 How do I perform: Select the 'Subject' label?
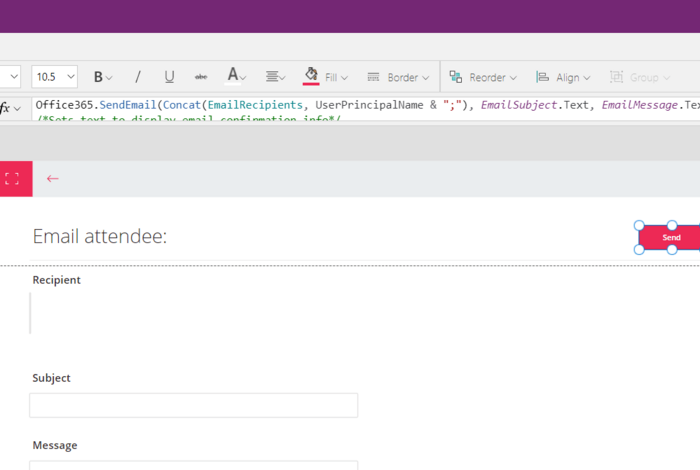click(x=51, y=378)
